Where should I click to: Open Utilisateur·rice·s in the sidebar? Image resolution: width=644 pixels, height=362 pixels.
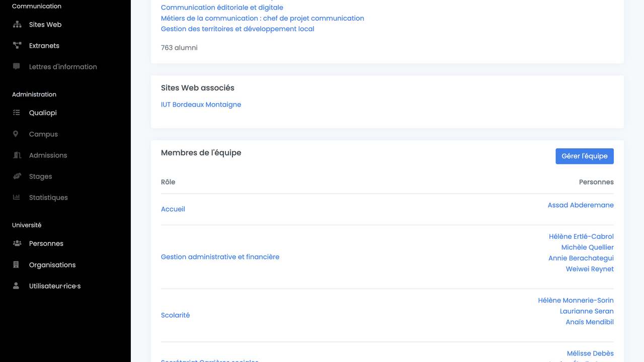pyautogui.click(x=54, y=286)
